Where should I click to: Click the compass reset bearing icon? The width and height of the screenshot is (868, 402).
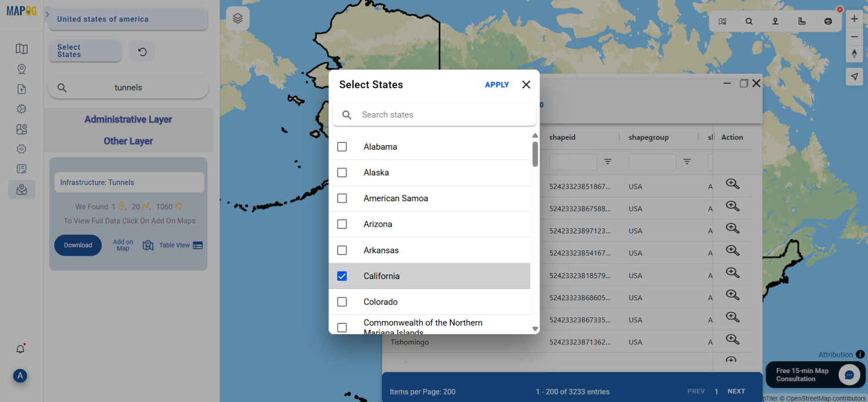pyautogui.click(x=854, y=54)
